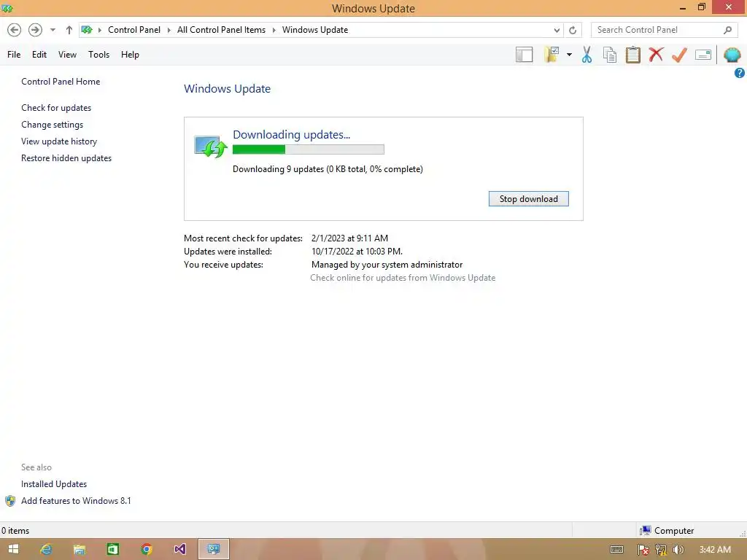Click the Paste clipboard icon
Screen dimensions: 747x560
tap(633, 55)
